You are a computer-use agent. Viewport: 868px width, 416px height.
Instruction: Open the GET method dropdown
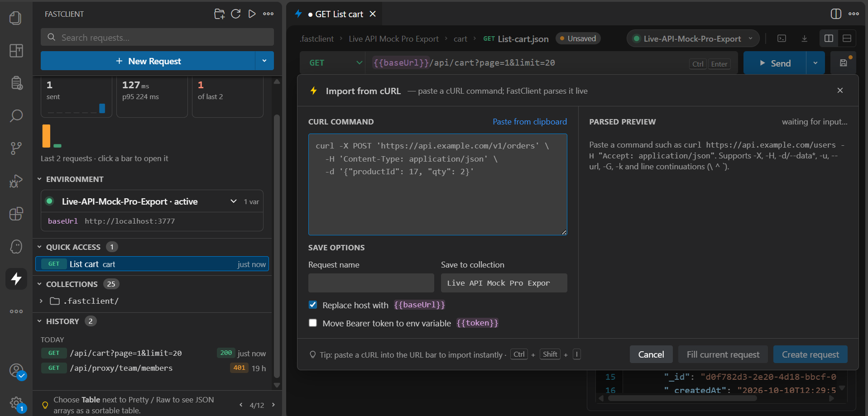coord(335,63)
